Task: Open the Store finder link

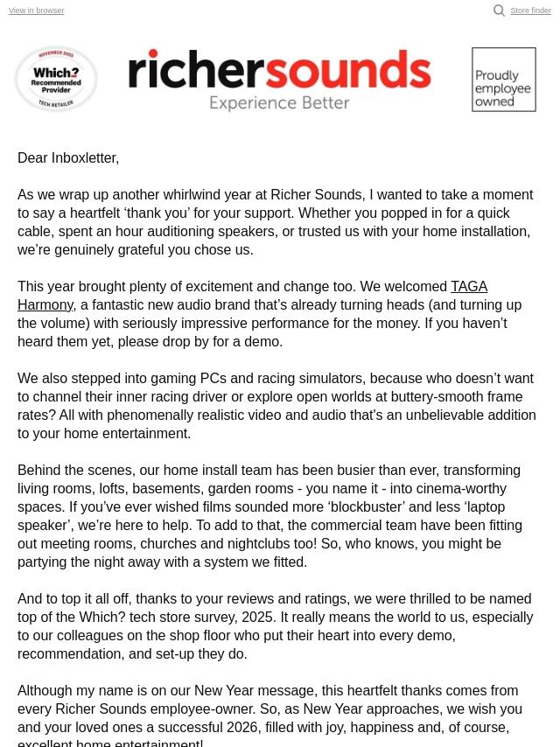Action: pos(530,10)
